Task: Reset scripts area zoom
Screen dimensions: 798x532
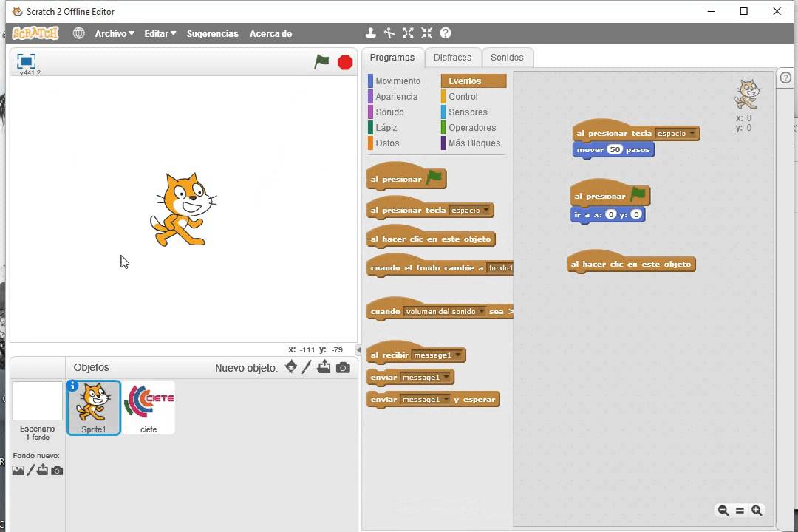Action: [x=740, y=510]
